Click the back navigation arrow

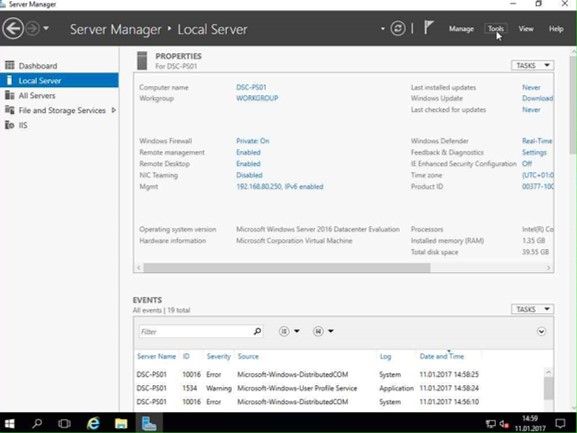click(13, 28)
